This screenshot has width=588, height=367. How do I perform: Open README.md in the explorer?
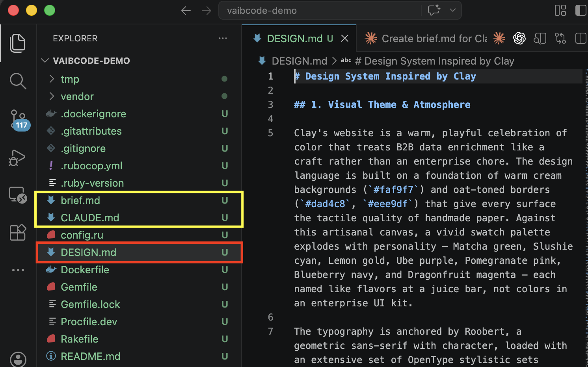coord(139,356)
